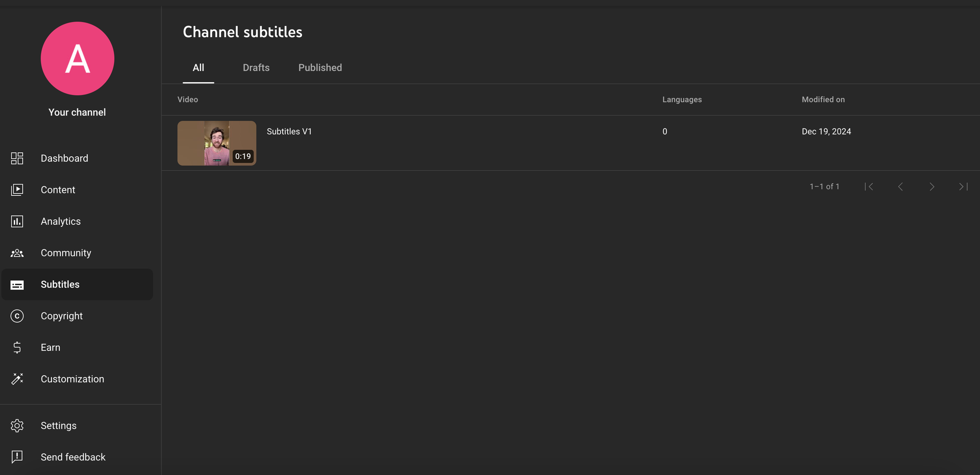The image size is (980, 475).
Task: Click the Community people icon
Action: 17,253
